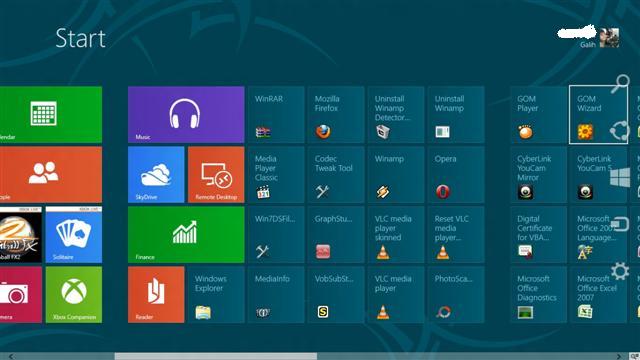Launch the VLC media player tile

[396, 294]
